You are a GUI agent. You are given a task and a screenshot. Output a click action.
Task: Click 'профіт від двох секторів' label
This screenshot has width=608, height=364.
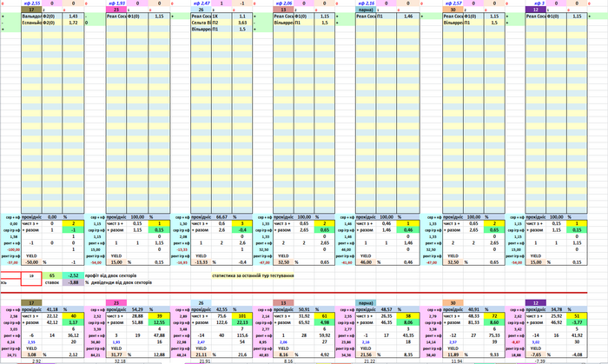(110, 275)
